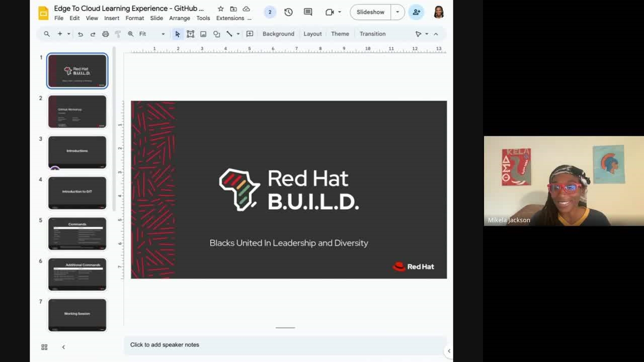Open the Format menu
Screen dimensions: 644x362
(x=135, y=18)
